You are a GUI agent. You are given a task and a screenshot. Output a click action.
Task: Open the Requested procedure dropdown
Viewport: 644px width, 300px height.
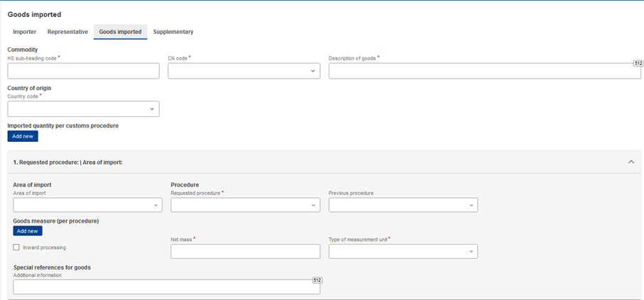(245, 205)
